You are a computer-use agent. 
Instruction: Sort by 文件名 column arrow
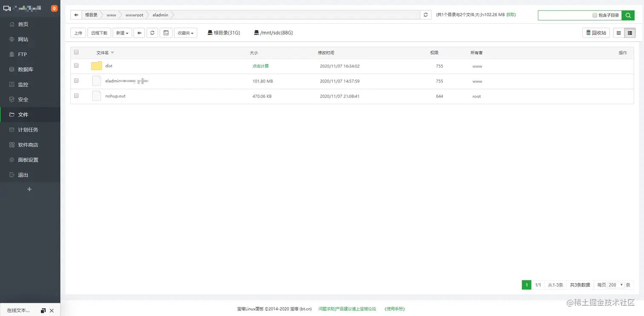point(112,53)
